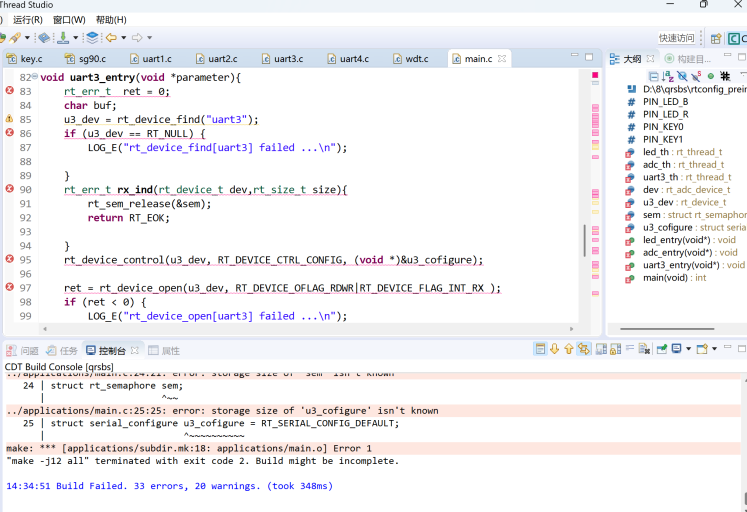Collapse the uart3_entry function fold marker
This screenshot has height=512, width=747.
coord(35,76)
